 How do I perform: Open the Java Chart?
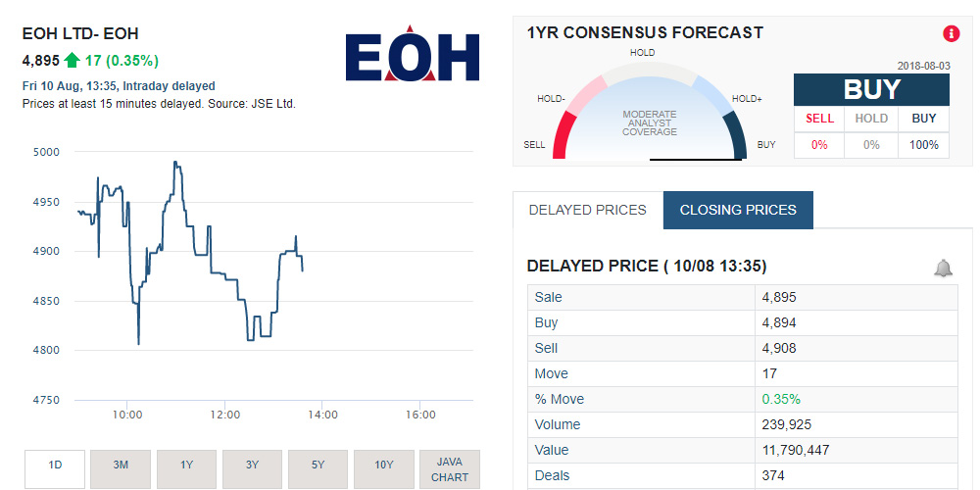[x=450, y=469]
